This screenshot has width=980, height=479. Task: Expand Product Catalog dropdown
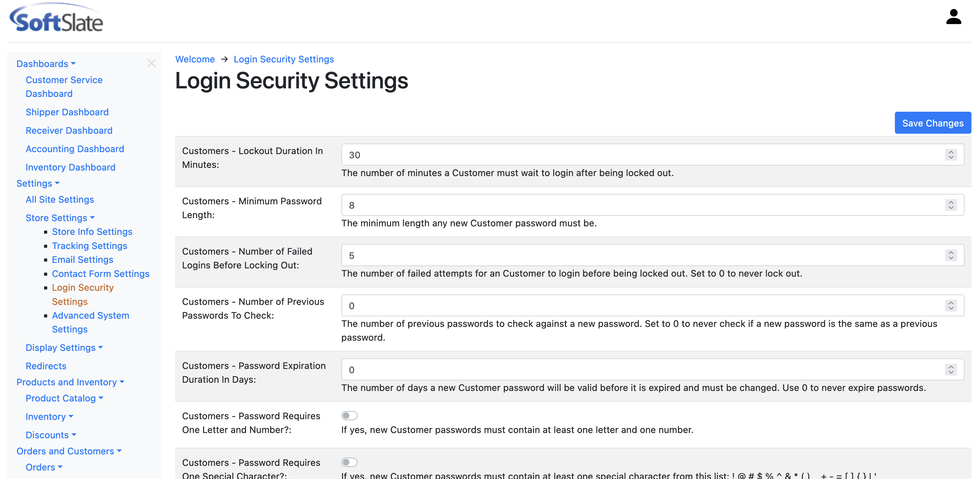click(64, 398)
